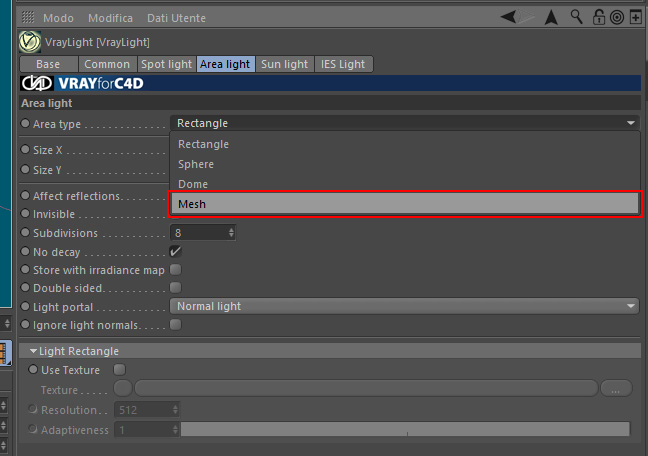Image resolution: width=648 pixels, height=456 pixels.
Task: Click the new attribute manager plus icon
Action: (x=636, y=17)
